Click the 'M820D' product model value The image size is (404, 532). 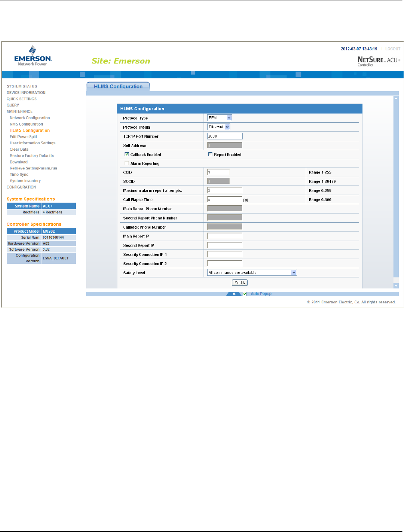click(49, 231)
